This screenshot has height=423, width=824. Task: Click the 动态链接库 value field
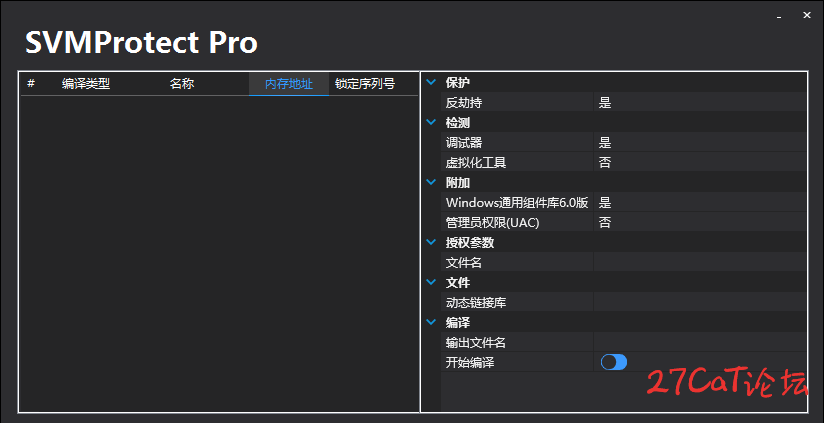700,302
